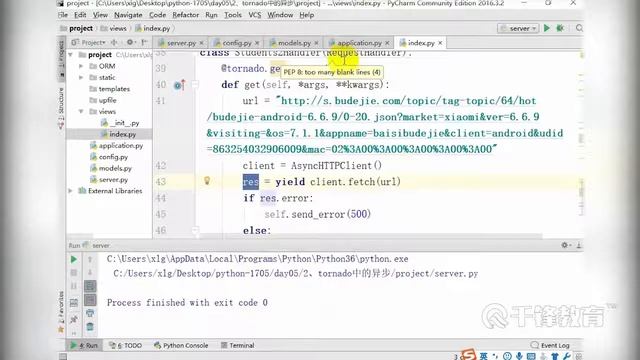Viewport: 640px width, 360px height.
Task: Open the Terminal tool window
Action: pyautogui.click(x=238, y=345)
